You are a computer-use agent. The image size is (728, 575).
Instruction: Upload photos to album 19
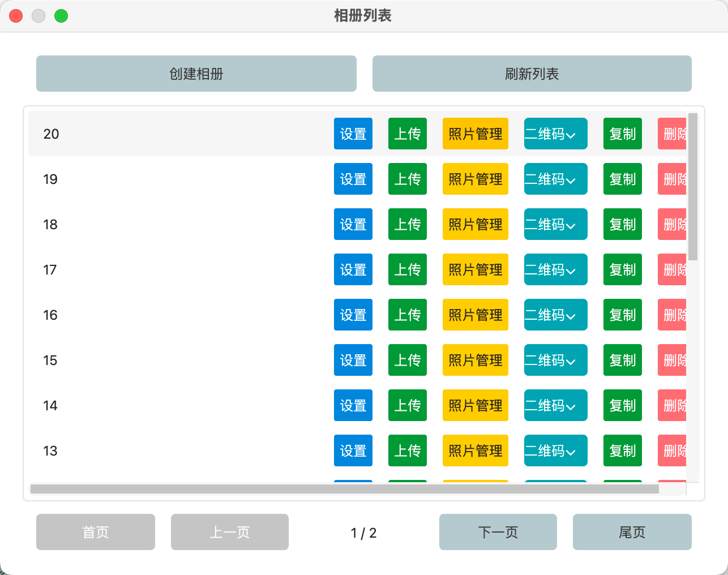click(407, 179)
